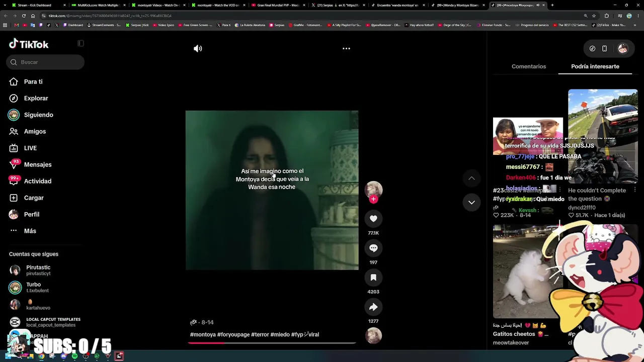Viewport: 644px width, 362px height.
Task: Click the #montoya hashtag
Action: tap(203, 334)
